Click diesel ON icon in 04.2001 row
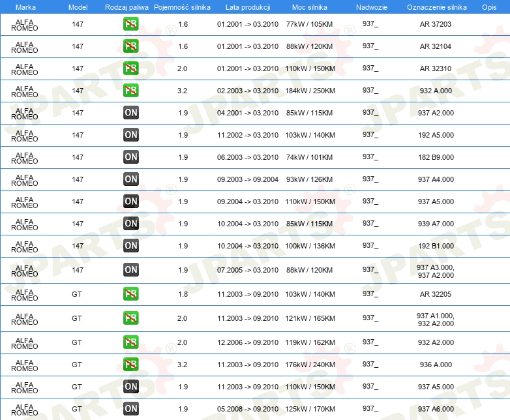This screenshot has width=510, height=420. coord(131,113)
